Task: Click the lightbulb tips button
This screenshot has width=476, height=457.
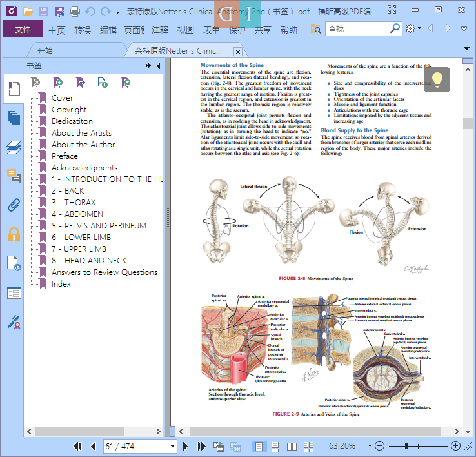Action: tap(437, 79)
